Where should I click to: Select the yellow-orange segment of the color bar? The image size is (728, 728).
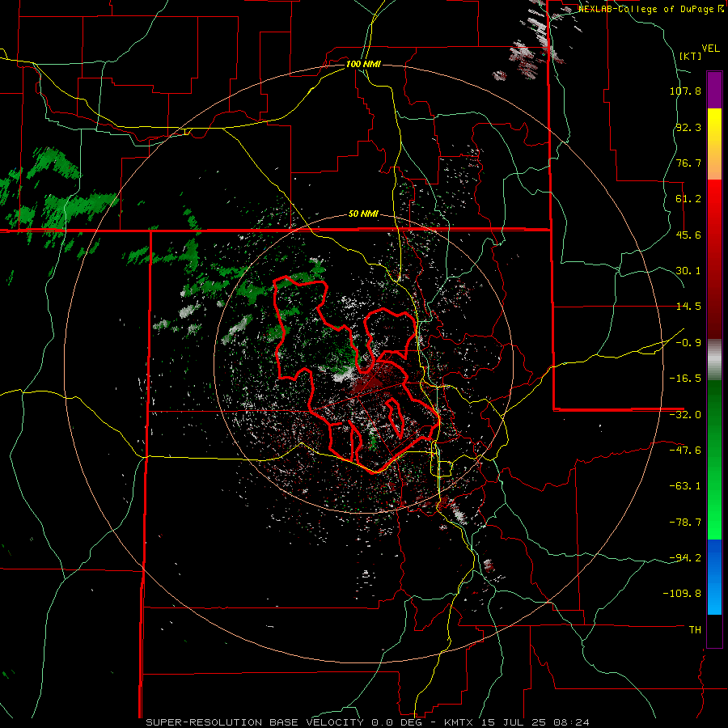click(x=714, y=144)
